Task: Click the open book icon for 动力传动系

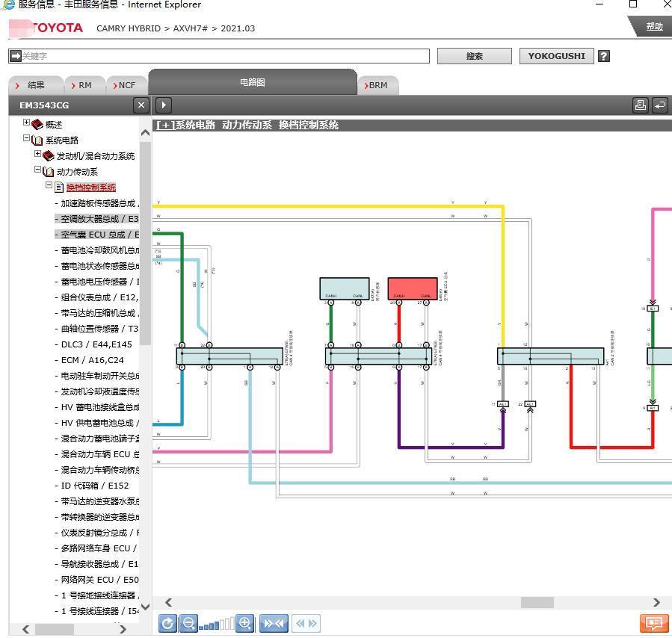Action: coord(49,172)
